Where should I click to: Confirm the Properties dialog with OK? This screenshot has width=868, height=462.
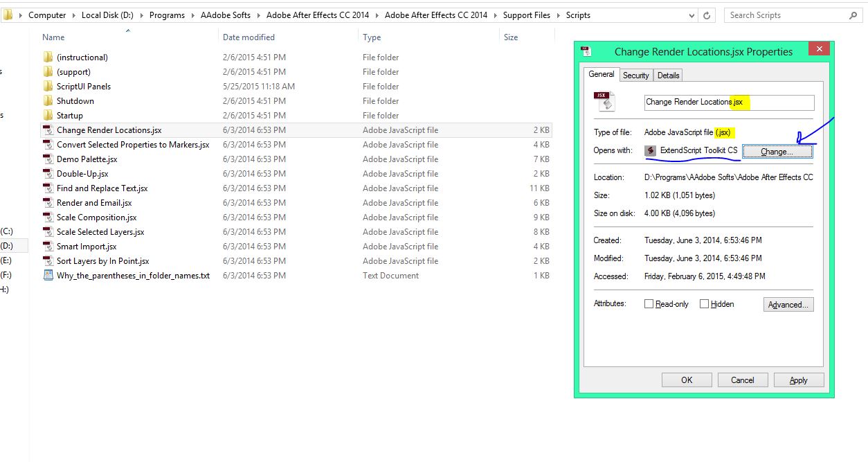687,380
